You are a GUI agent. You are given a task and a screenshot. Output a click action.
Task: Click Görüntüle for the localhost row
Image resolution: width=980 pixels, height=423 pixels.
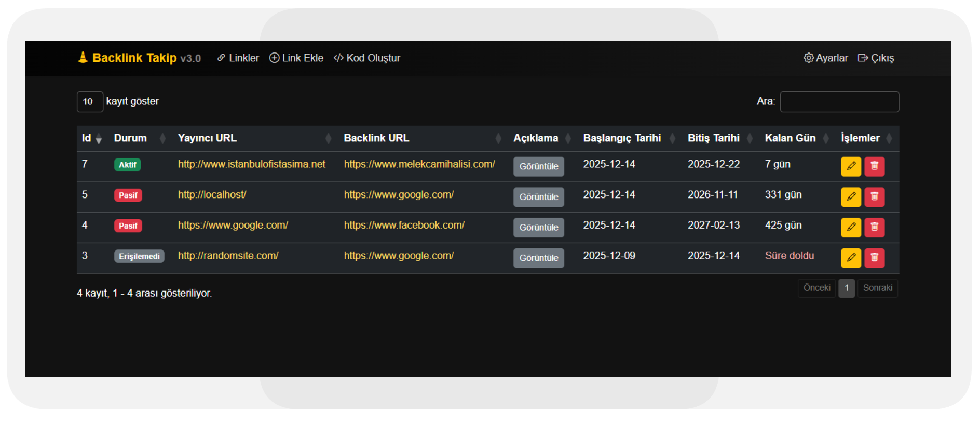[x=539, y=197]
